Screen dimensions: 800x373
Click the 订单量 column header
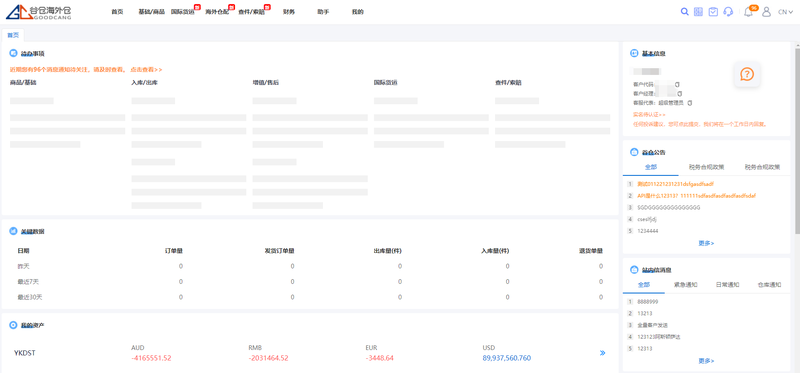tap(174, 251)
